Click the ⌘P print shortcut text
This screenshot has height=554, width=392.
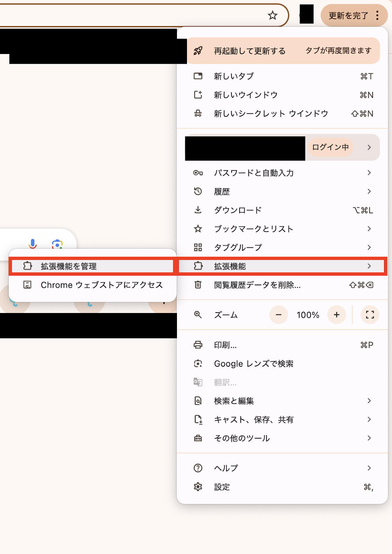pyautogui.click(x=367, y=345)
